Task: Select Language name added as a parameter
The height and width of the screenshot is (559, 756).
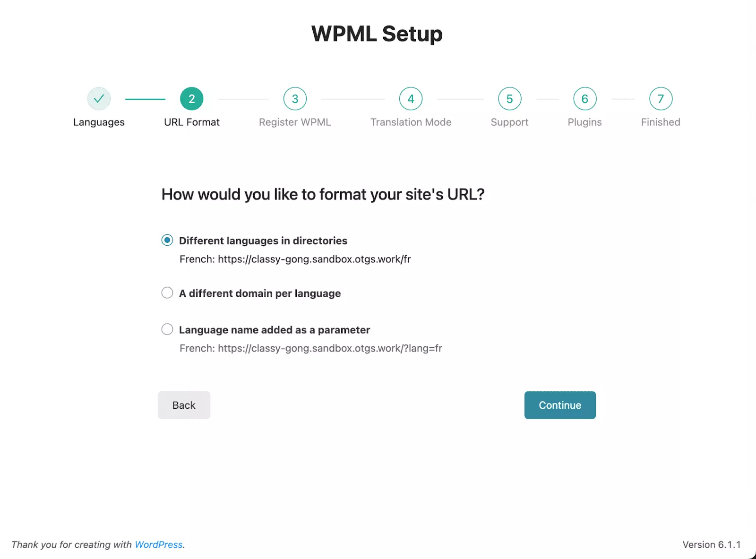Action: 167,329
